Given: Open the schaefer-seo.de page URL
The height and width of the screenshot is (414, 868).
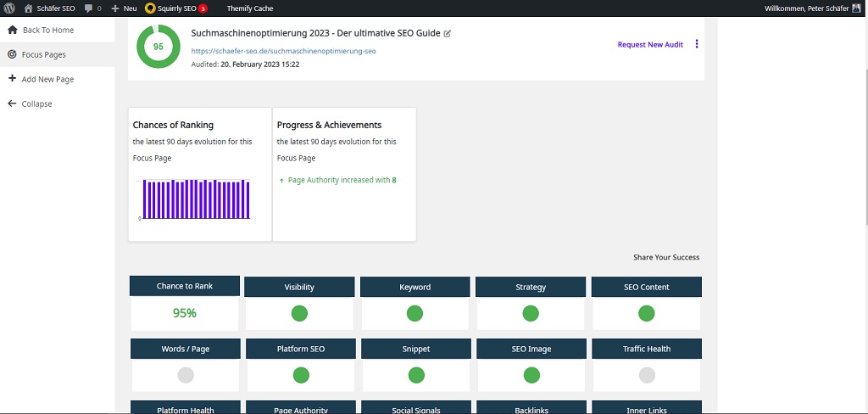Looking at the screenshot, I should tap(283, 50).
